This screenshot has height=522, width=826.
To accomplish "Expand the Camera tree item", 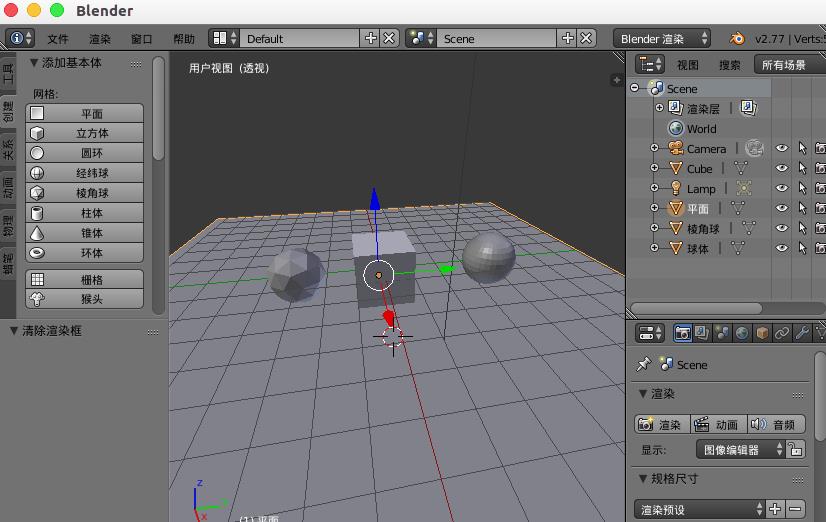I will 655,149.
